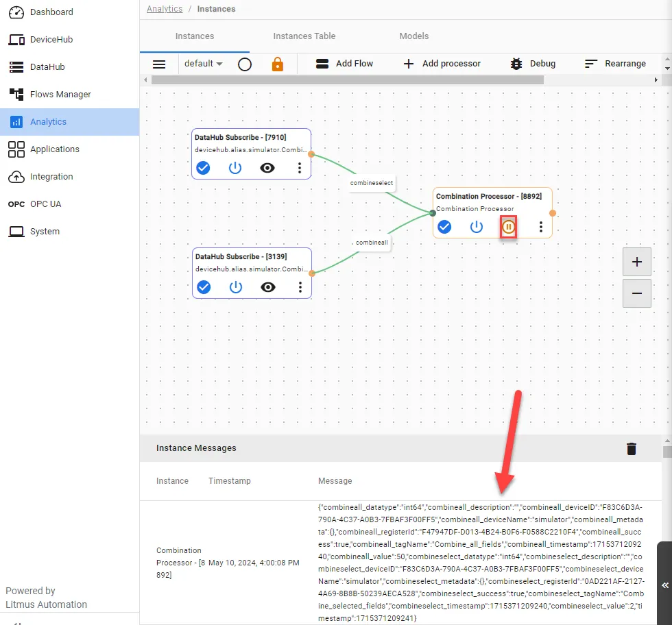Click checkmark on DataHub Subscribe [7910]

tap(203, 168)
